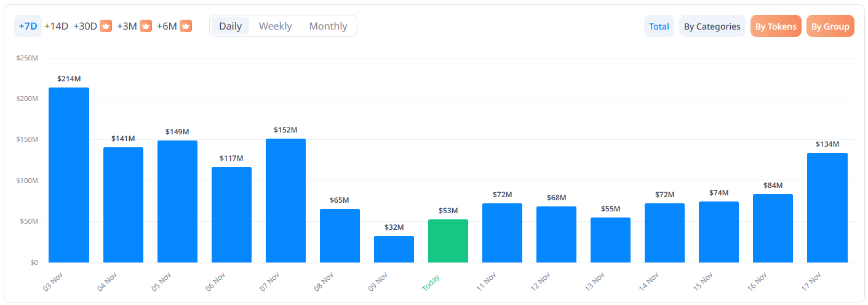
Task: Select the +3M time range label
Action: (128, 26)
